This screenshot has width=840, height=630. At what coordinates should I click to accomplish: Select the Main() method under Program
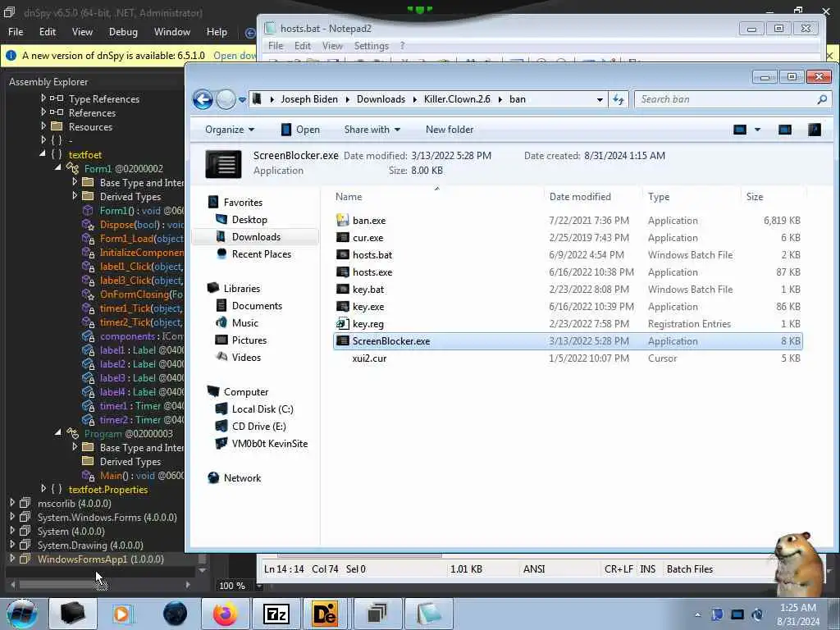pyautogui.click(x=141, y=475)
